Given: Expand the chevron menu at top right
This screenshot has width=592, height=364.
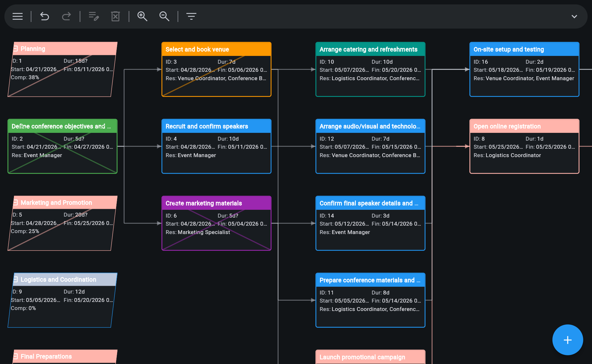Looking at the screenshot, I should [x=574, y=16].
